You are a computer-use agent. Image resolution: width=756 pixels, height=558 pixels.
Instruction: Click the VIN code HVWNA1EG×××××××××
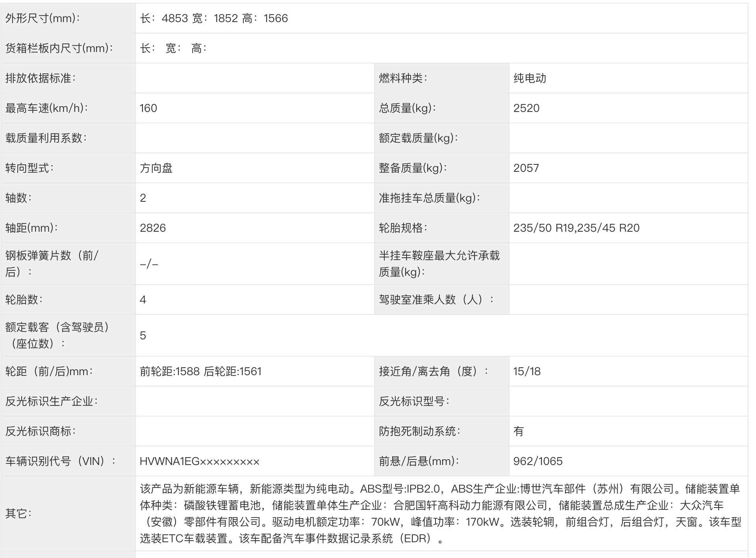point(199,461)
